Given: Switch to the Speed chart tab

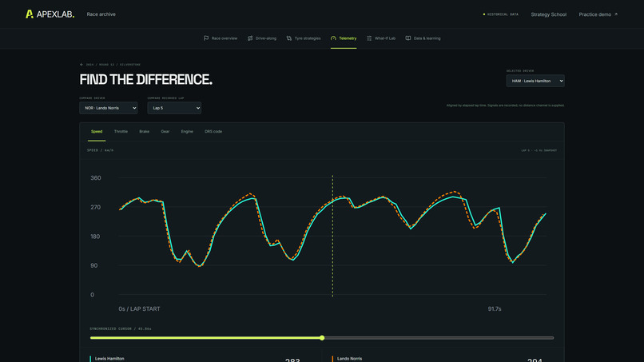Looking at the screenshot, I should pyautogui.click(x=97, y=132).
